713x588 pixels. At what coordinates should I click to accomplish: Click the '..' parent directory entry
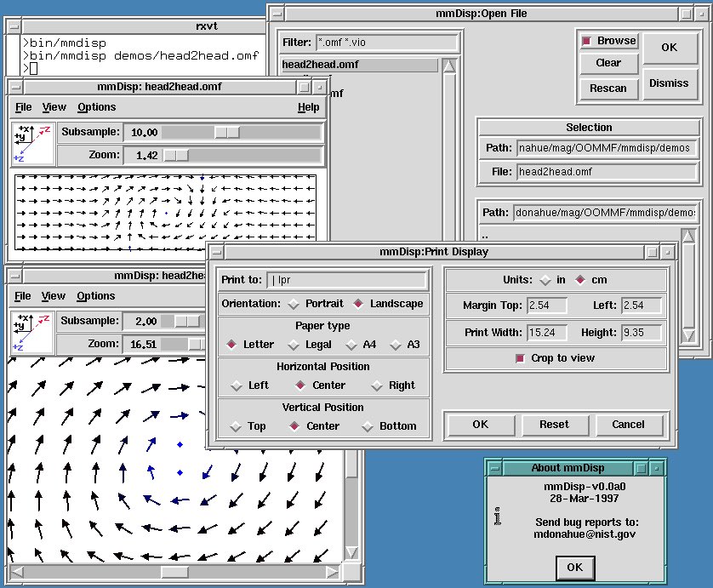(x=485, y=236)
